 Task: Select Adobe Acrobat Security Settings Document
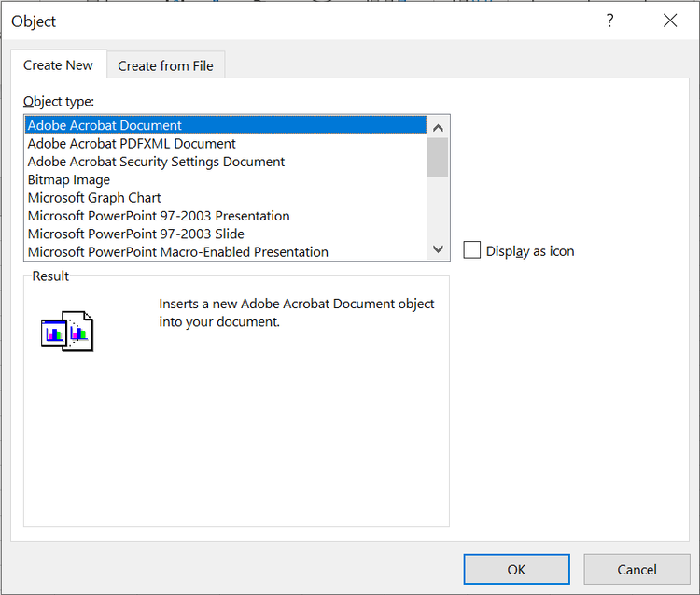click(156, 162)
